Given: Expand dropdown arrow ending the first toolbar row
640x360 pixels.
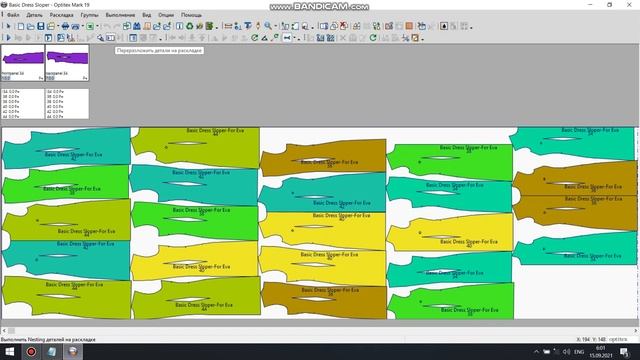Looking at the screenshot, I should (471, 28).
